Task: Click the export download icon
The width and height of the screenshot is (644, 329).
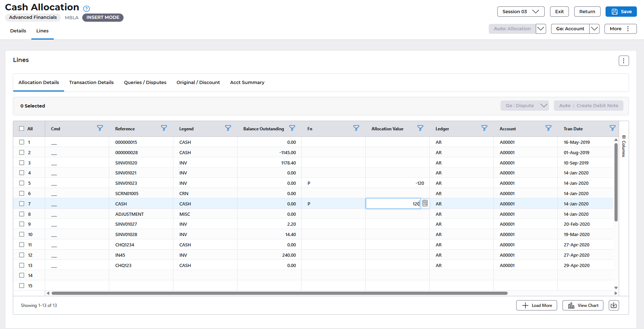Action: pyautogui.click(x=614, y=305)
